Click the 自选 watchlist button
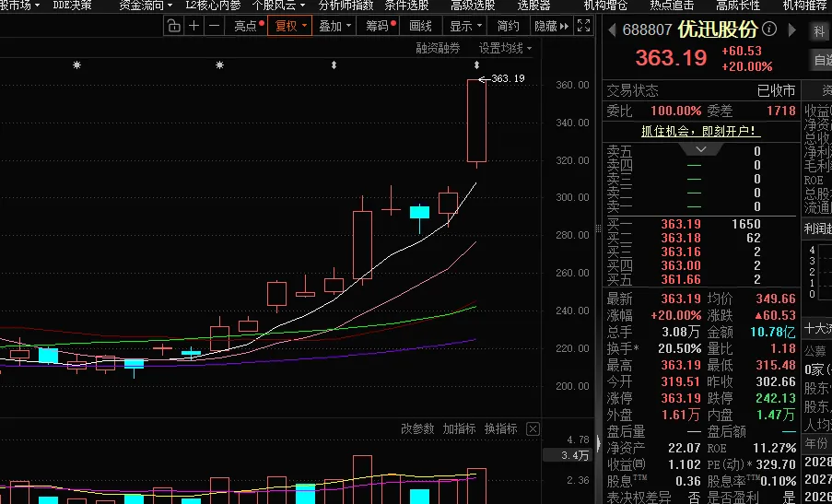This screenshot has height=504, width=832. point(821,60)
